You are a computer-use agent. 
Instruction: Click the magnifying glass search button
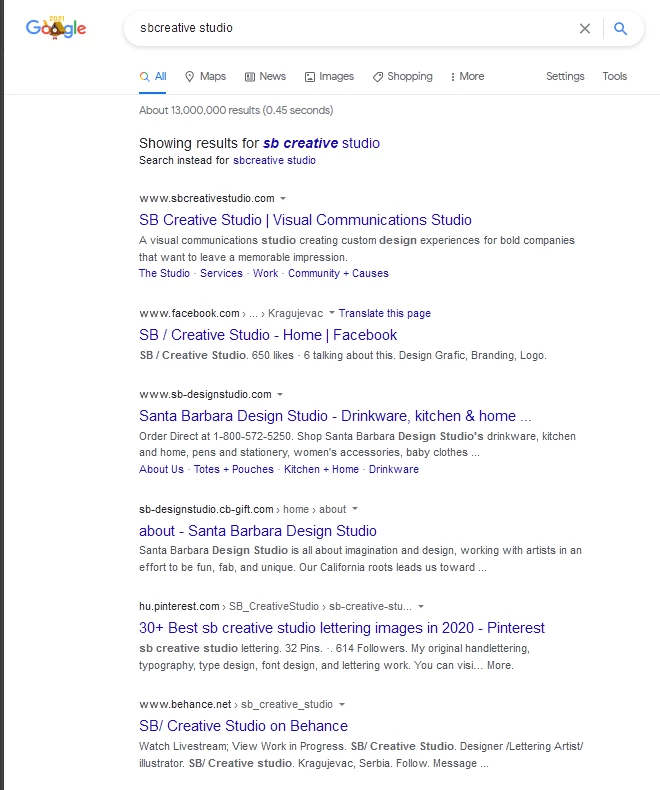(620, 28)
